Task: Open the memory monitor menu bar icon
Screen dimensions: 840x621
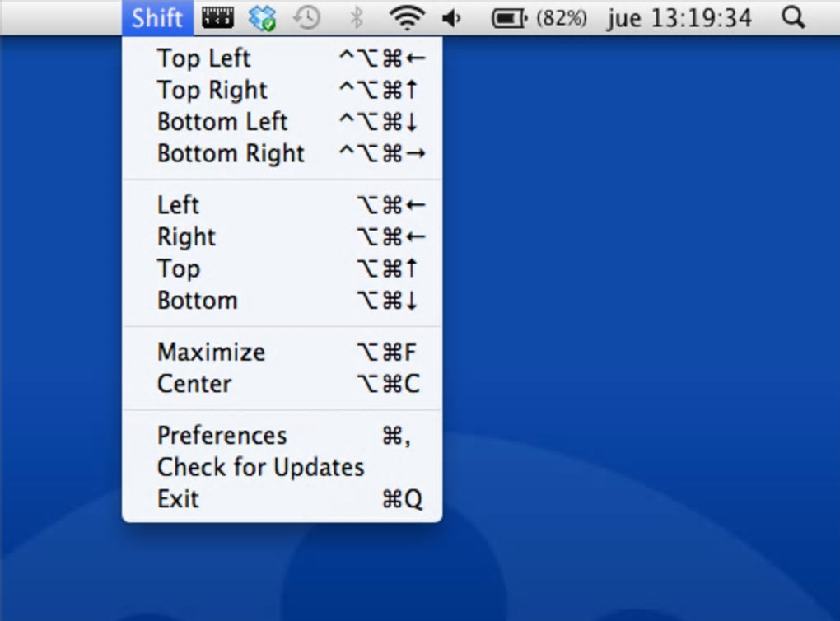Action: point(218,17)
